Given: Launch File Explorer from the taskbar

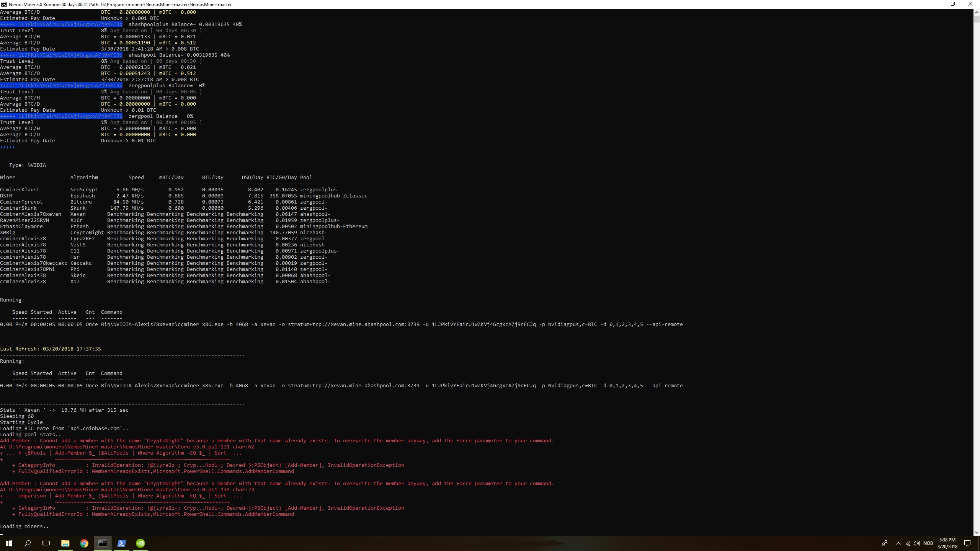Looking at the screenshot, I should pos(65,543).
